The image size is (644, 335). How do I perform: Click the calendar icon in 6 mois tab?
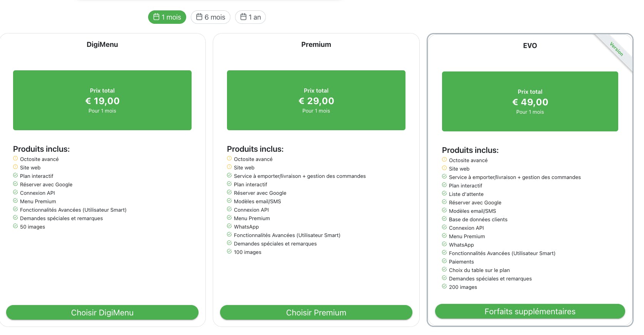199,17
